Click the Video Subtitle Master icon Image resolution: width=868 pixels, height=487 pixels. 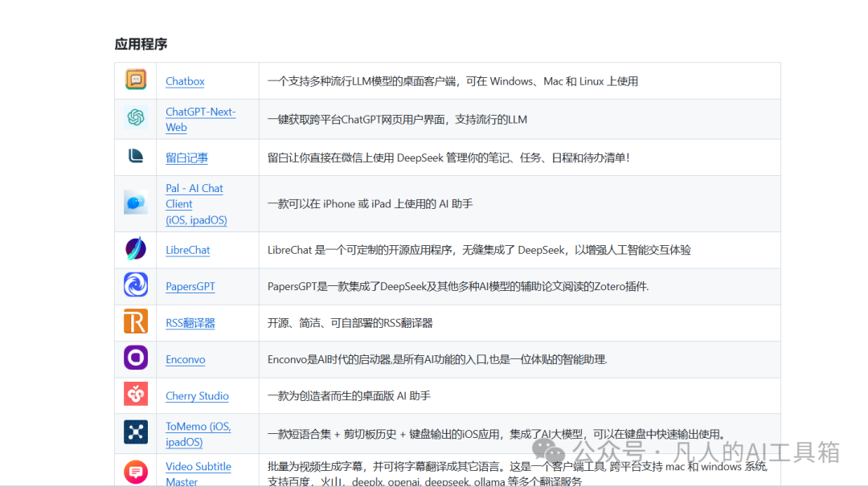point(136,472)
